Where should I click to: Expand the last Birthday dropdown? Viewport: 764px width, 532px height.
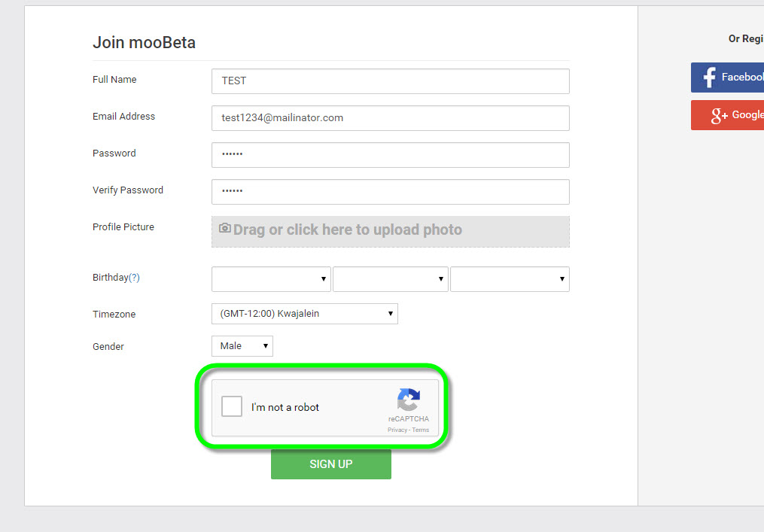click(510, 278)
